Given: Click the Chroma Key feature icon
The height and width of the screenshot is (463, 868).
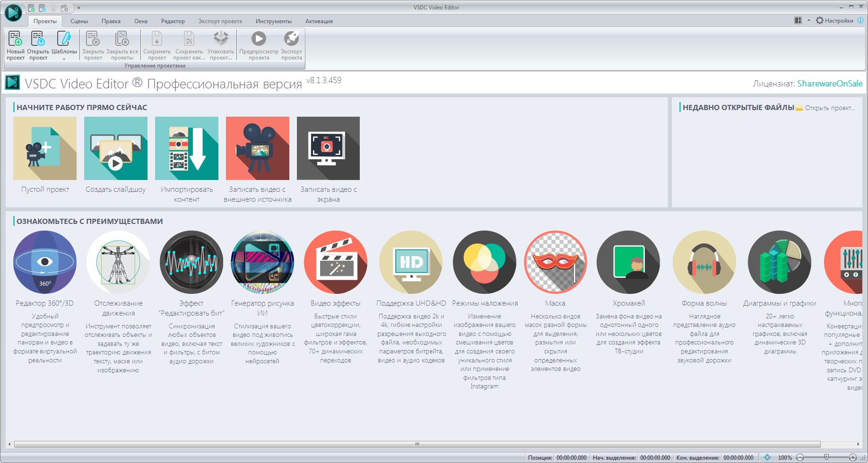Looking at the screenshot, I should click(x=628, y=262).
